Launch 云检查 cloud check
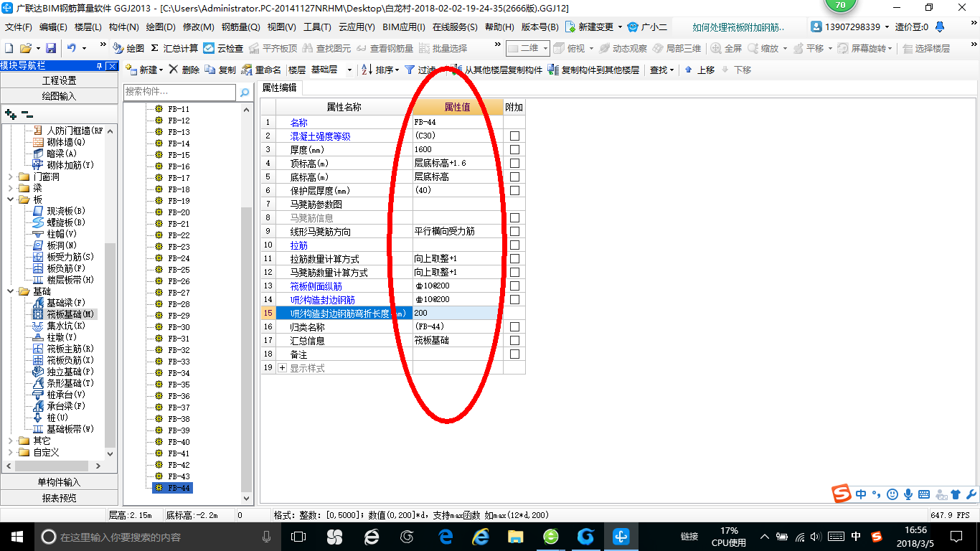This screenshot has height=551, width=980. click(x=223, y=48)
